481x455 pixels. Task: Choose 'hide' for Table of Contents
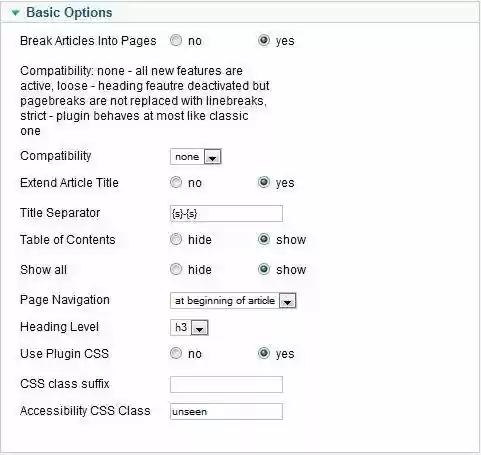tap(176, 239)
